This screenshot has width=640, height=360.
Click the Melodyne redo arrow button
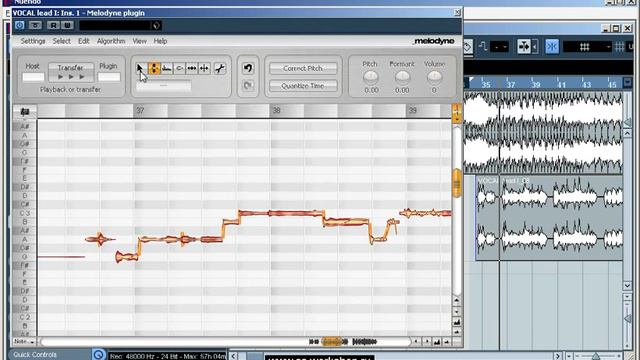(x=248, y=85)
